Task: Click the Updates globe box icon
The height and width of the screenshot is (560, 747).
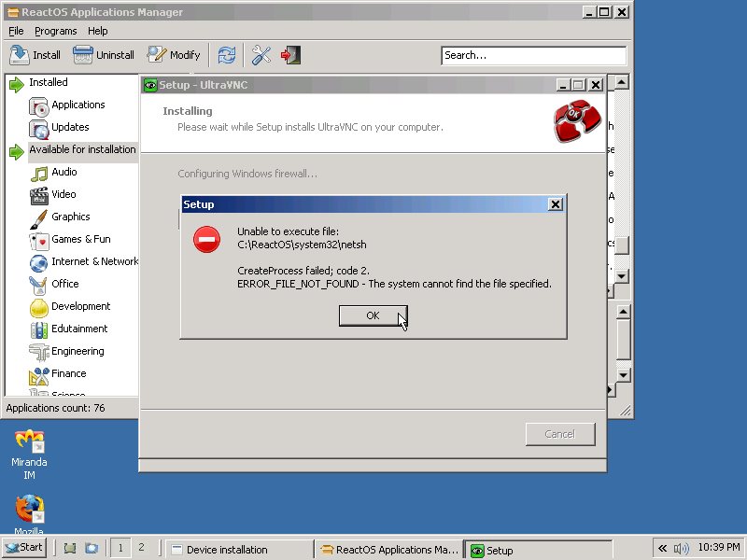Action: [39, 129]
